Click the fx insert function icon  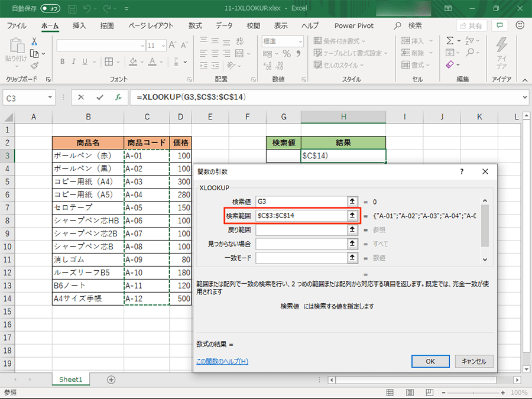tap(118, 98)
